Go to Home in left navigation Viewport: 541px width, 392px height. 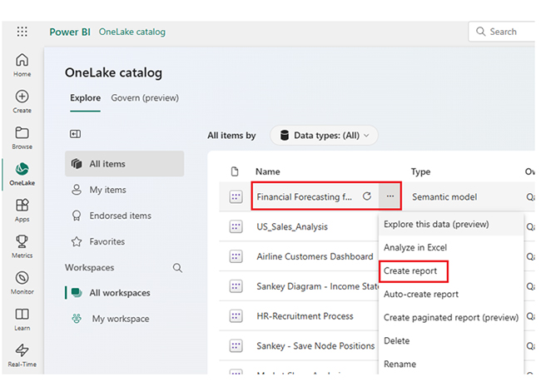point(22,65)
